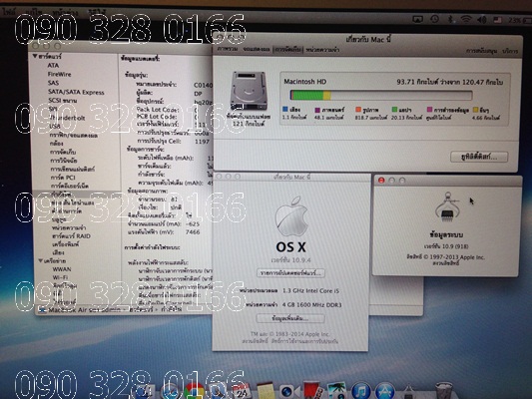
Task: Open Google Chrome in the Dock
Action: point(194,392)
